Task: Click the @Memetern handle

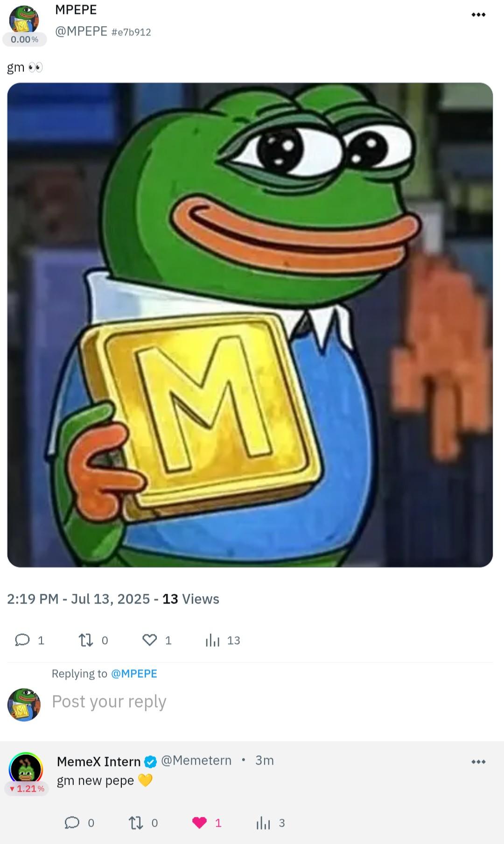Action: (196, 760)
